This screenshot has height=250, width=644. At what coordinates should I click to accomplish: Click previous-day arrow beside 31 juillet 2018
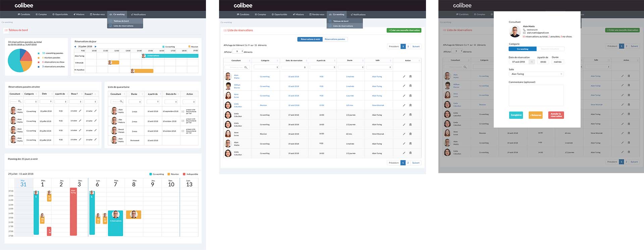75,47
